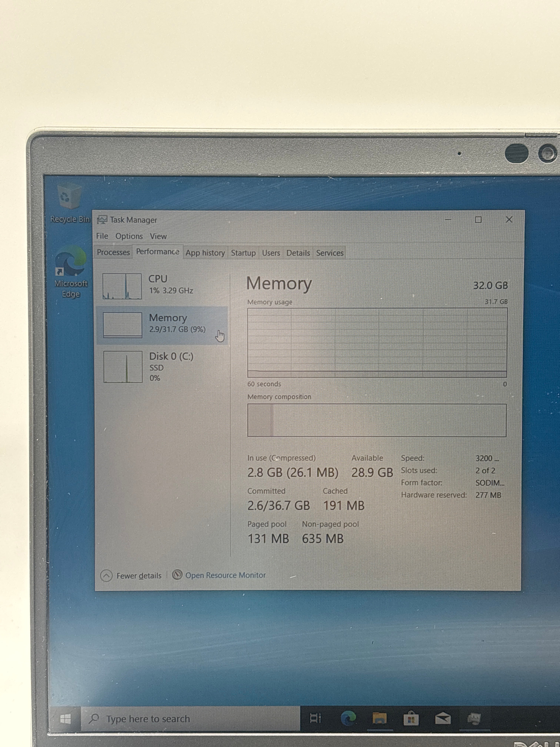Close the Task Manager window
The width and height of the screenshot is (560, 747).
click(x=509, y=220)
